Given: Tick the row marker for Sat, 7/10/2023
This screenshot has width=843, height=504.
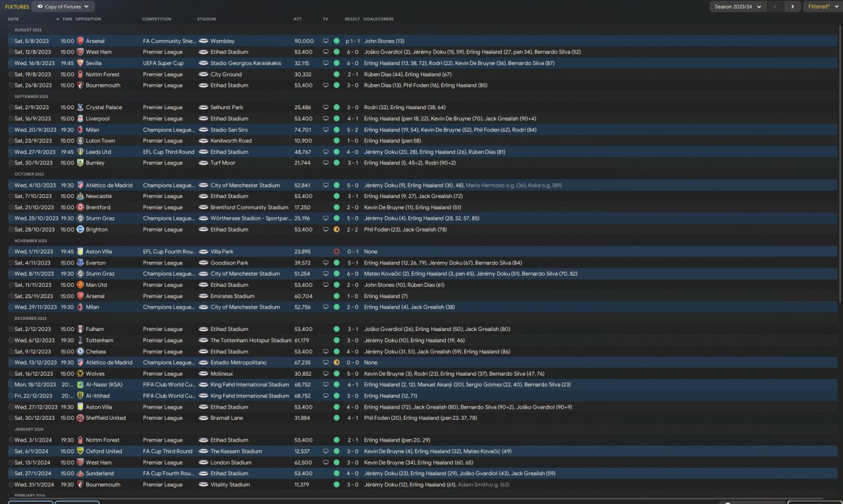Looking at the screenshot, I should click(x=11, y=196).
